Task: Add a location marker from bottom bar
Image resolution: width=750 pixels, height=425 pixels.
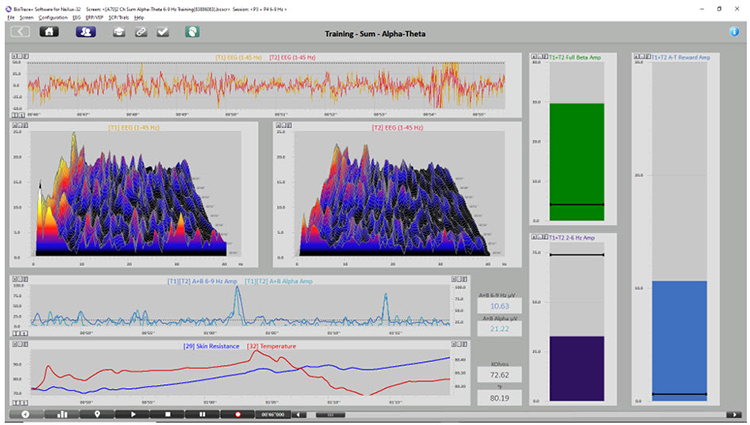Action: tap(97, 413)
